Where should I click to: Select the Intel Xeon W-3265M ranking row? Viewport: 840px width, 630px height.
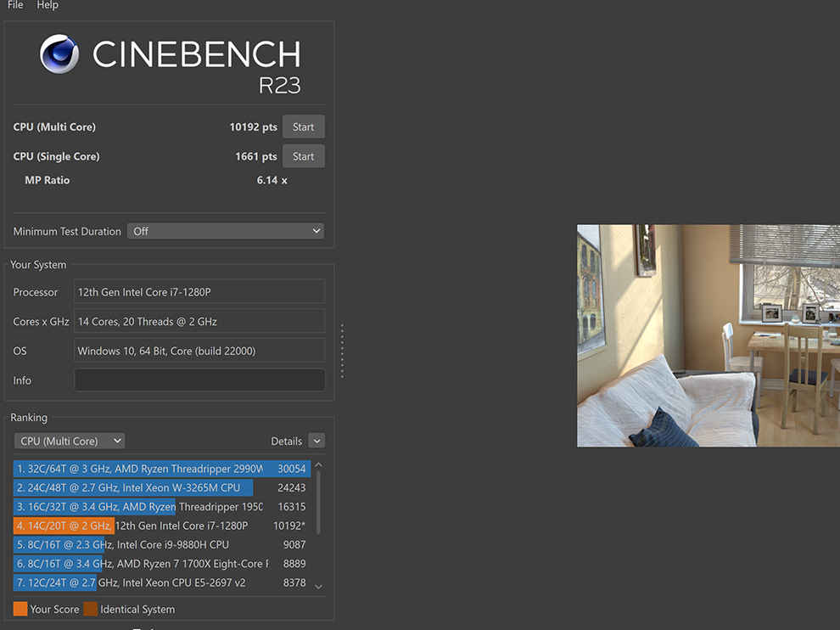(162, 488)
